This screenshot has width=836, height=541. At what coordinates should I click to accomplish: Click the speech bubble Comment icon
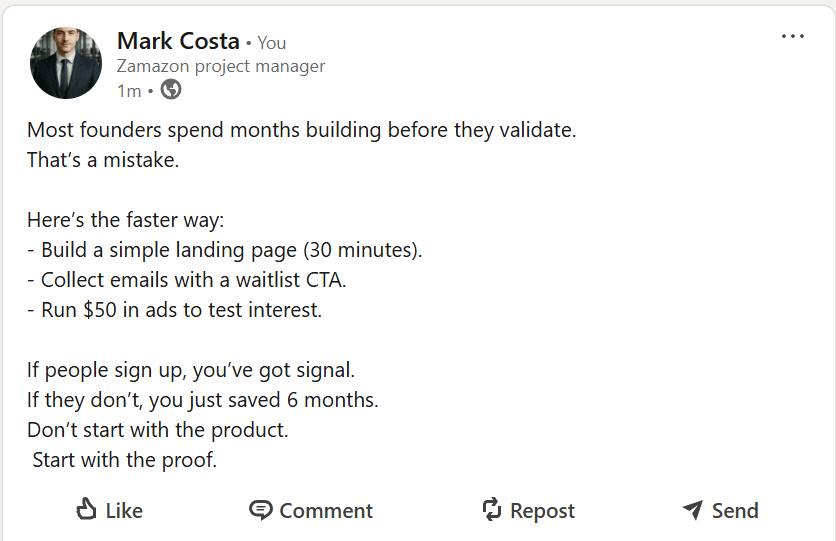[260, 510]
